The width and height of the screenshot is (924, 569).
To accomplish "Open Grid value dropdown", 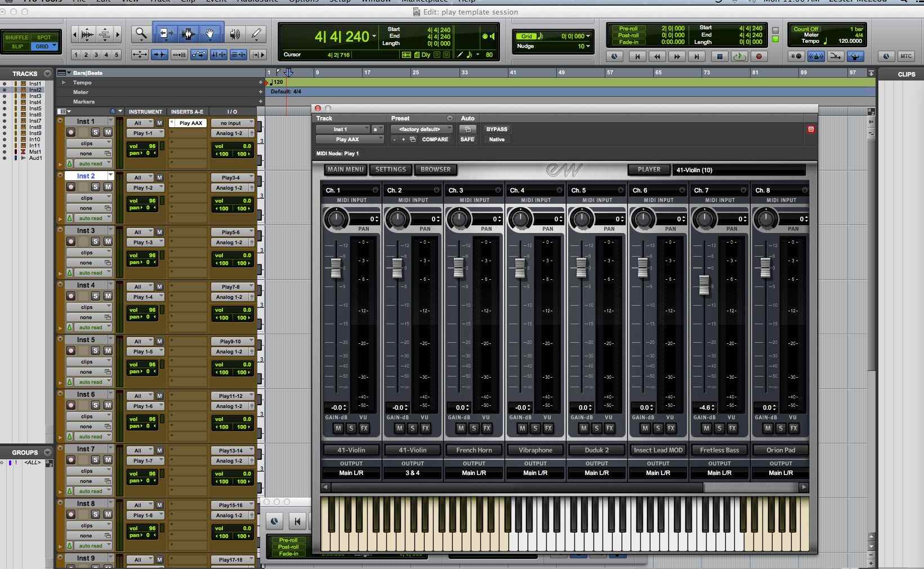I will pos(588,36).
